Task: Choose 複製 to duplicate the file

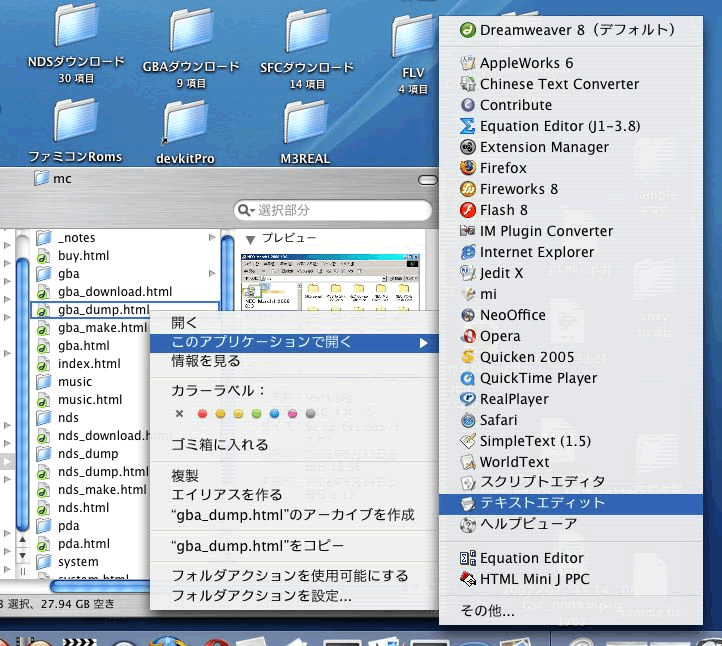Action: coord(294,476)
